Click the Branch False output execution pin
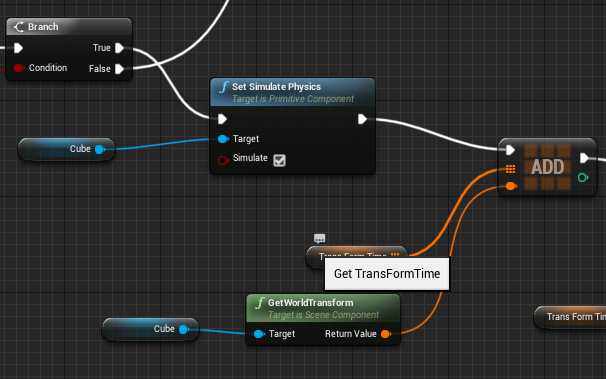This screenshot has height=379, width=606. [119, 69]
